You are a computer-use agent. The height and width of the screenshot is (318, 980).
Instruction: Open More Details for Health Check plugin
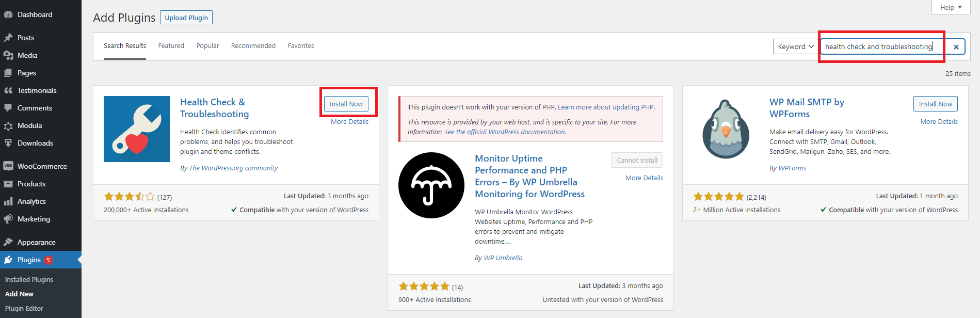coord(350,122)
